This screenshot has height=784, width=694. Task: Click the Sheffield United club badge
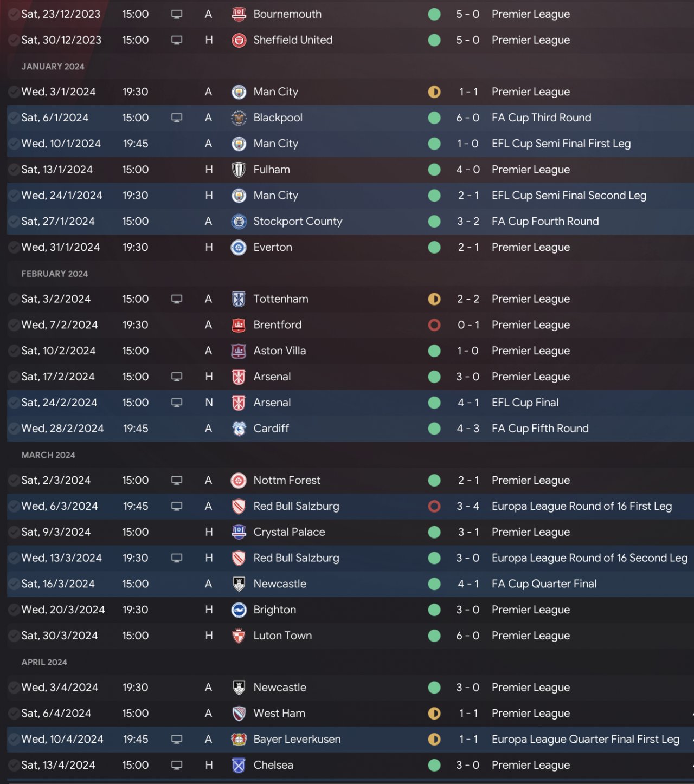(239, 40)
